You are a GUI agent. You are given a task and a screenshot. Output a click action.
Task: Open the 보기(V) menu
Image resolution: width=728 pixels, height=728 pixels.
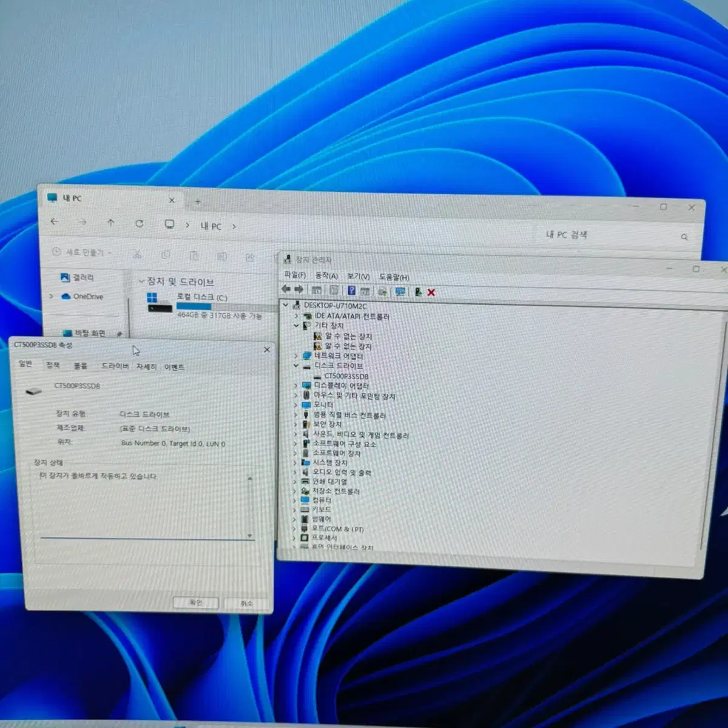tap(359, 277)
